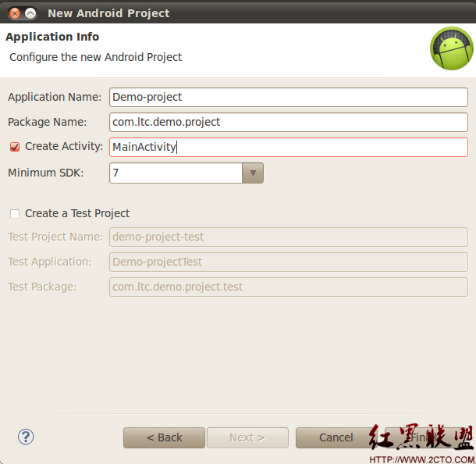
Task: Click the Application Info heading
Action: [x=52, y=37]
